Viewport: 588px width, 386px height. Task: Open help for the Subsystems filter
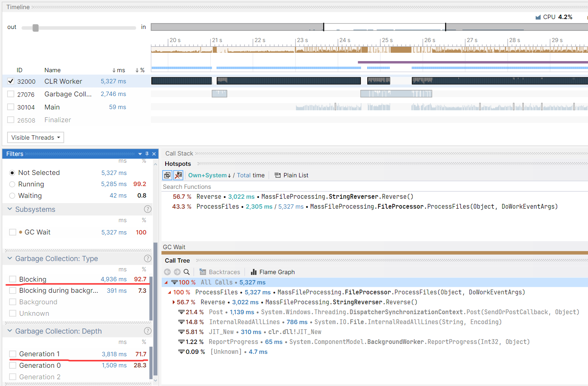[147, 209]
